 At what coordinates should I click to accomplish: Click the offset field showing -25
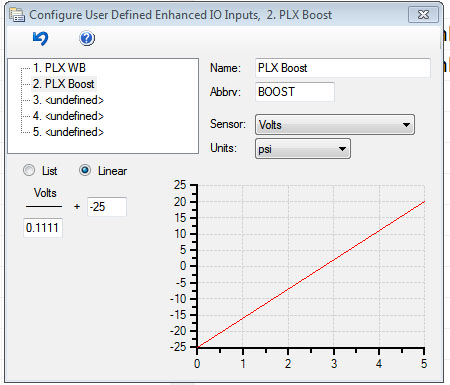coord(107,207)
